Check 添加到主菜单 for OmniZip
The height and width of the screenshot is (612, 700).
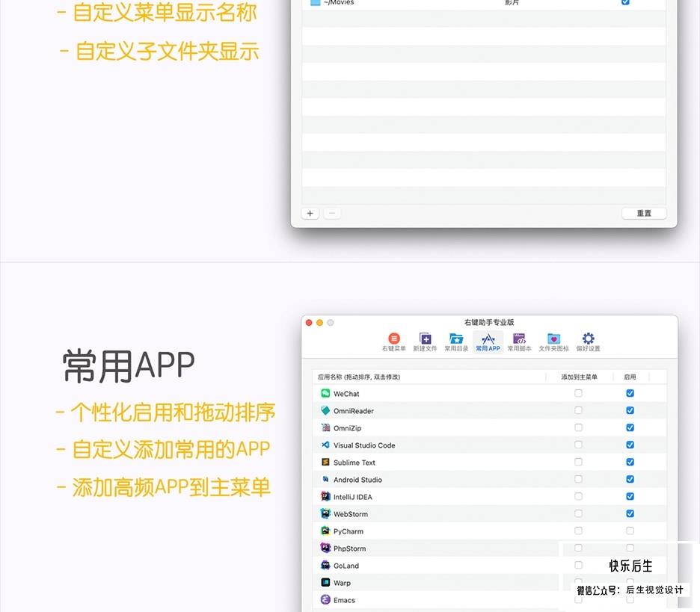[578, 427]
